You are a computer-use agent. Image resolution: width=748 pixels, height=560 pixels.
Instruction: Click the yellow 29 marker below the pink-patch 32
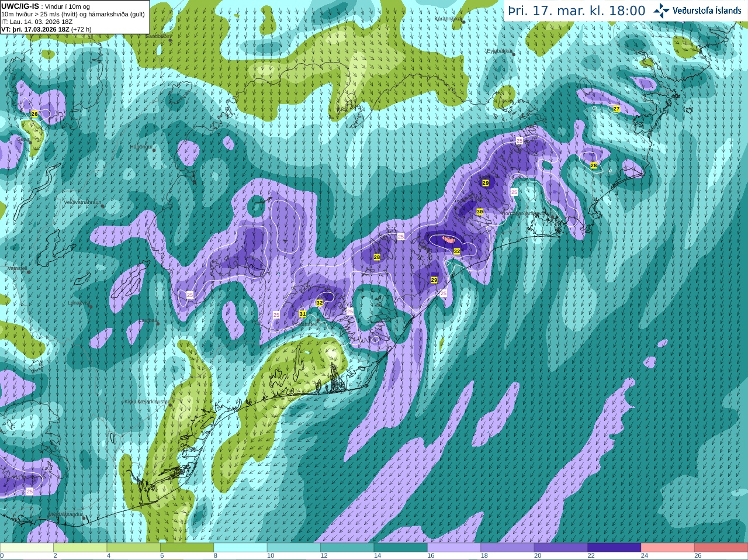pos(434,280)
